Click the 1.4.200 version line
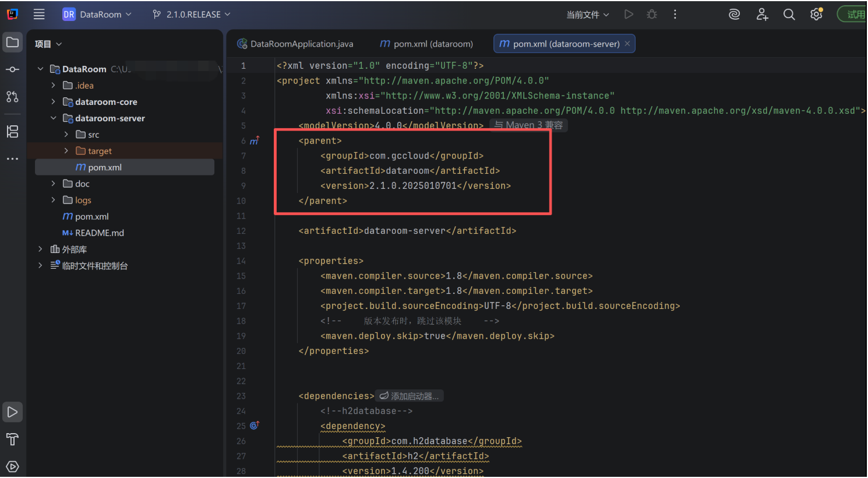Viewport: 868px width, 478px height. point(412,471)
